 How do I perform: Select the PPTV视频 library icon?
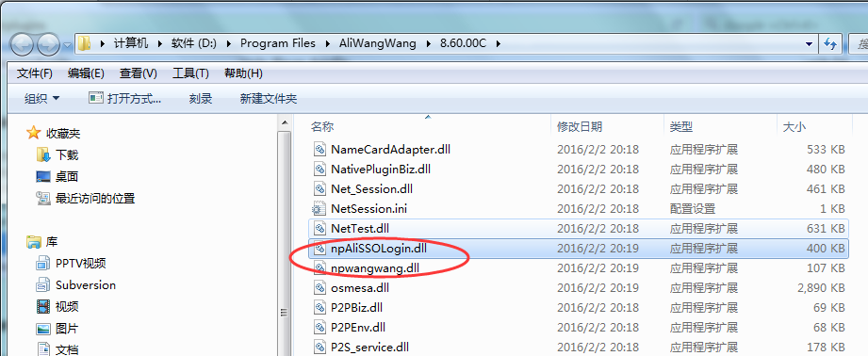point(43,263)
